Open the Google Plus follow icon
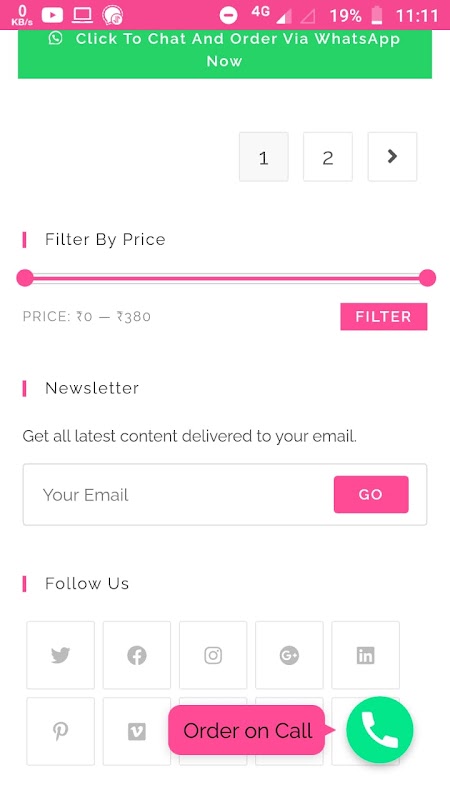This screenshot has height=800, width=450. [289, 655]
